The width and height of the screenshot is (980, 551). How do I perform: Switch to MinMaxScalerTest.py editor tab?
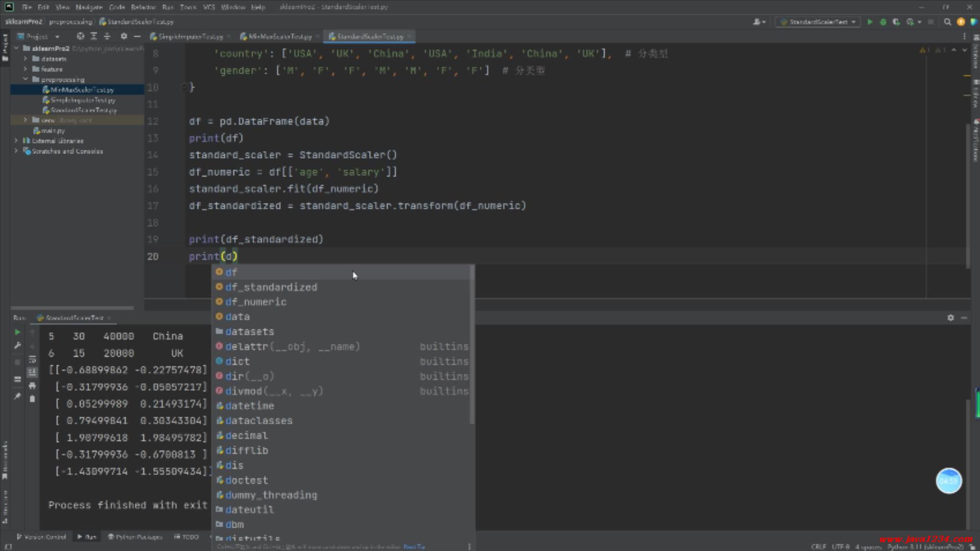coord(280,37)
